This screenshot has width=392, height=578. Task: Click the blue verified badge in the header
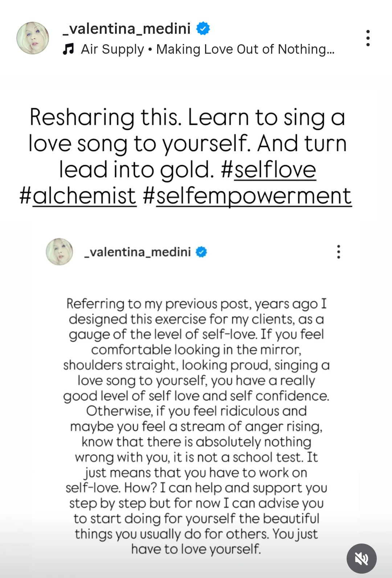click(x=203, y=28)
